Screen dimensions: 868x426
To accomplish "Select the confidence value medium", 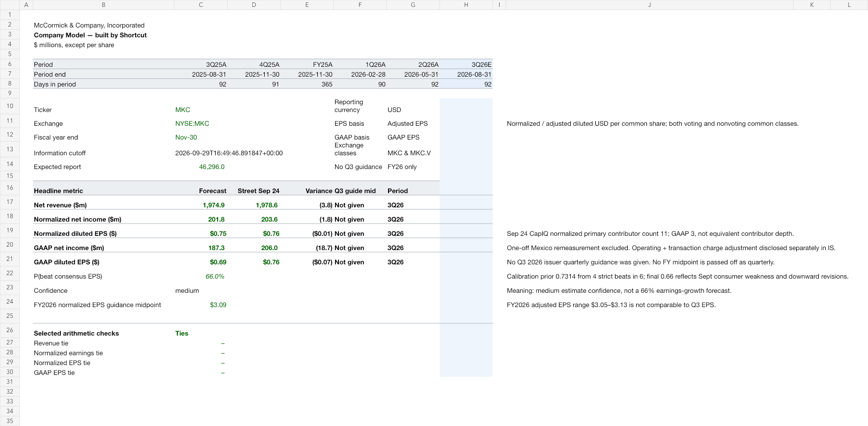I will pos(187,291).
